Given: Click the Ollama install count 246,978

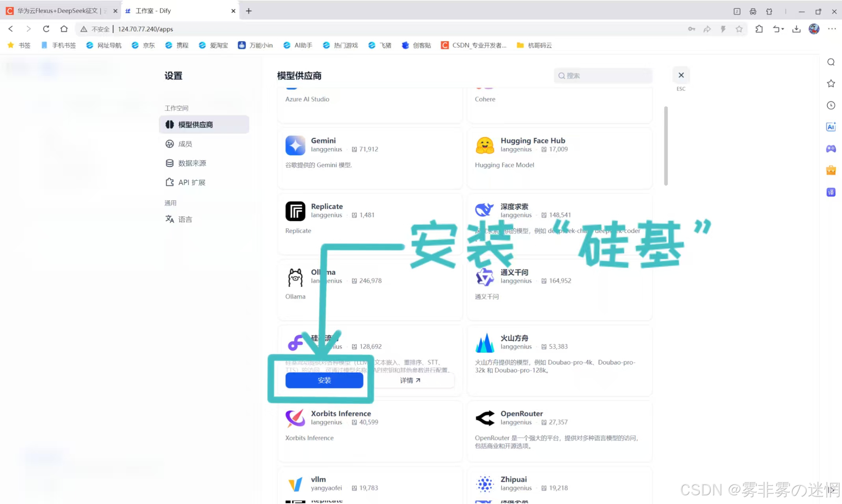Looking at the screenshot, I should coord(370,281).
